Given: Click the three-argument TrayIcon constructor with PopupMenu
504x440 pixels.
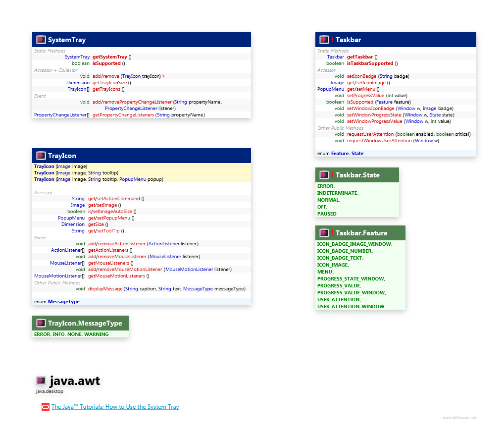Looking at the screenshot, I should coord(99,179).
